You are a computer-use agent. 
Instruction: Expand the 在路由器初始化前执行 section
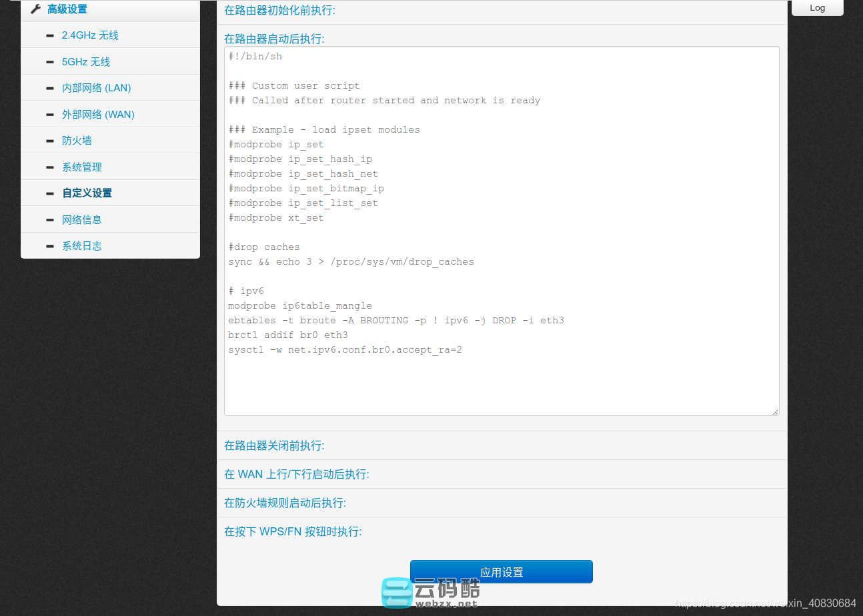279,10
